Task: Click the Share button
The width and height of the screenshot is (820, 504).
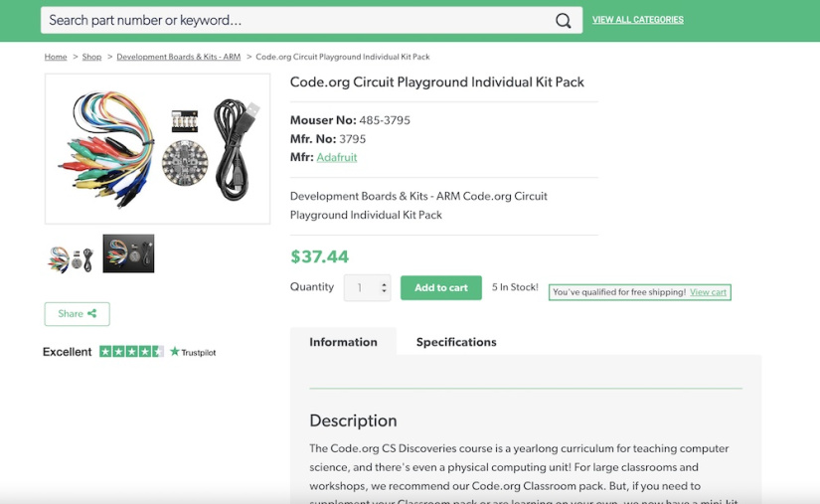Action: [77, 314]
